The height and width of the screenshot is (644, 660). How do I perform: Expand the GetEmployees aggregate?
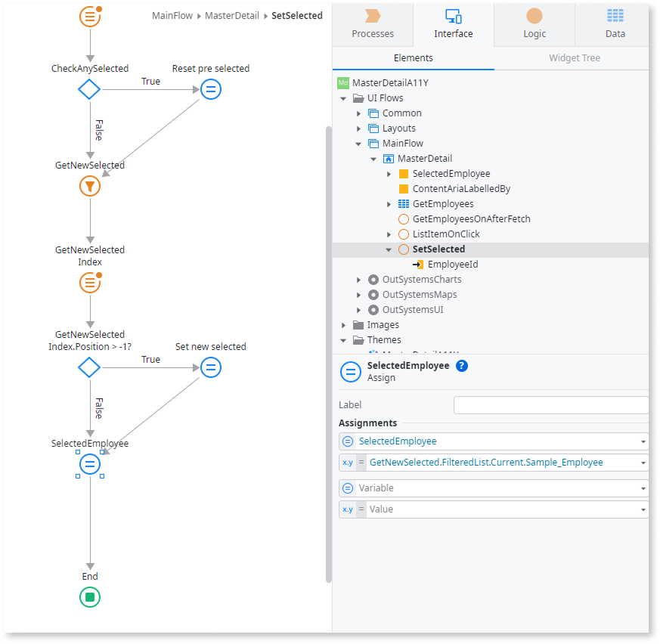point(389,205)
